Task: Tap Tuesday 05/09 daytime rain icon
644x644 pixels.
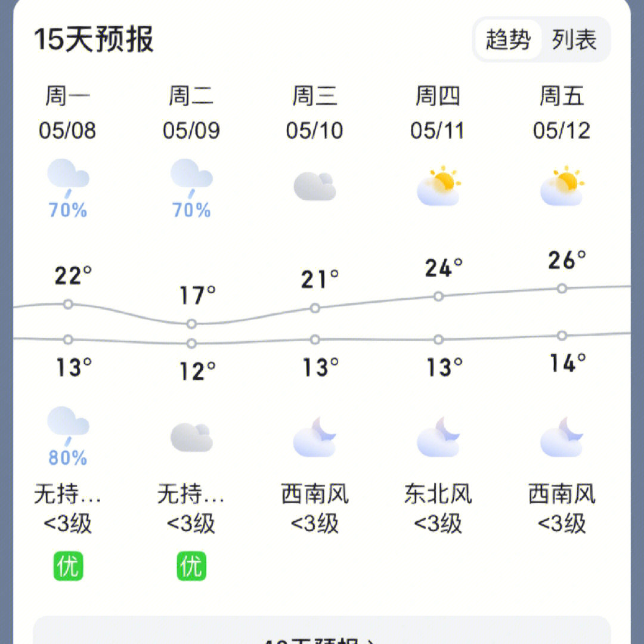Action: 191,179
